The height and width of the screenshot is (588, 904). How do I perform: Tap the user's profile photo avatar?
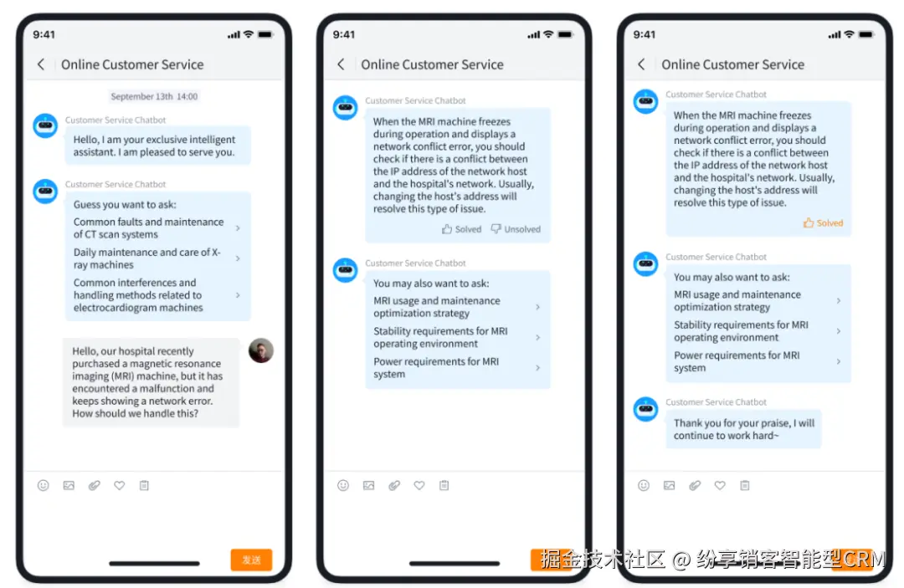click(x=261, y=350)
